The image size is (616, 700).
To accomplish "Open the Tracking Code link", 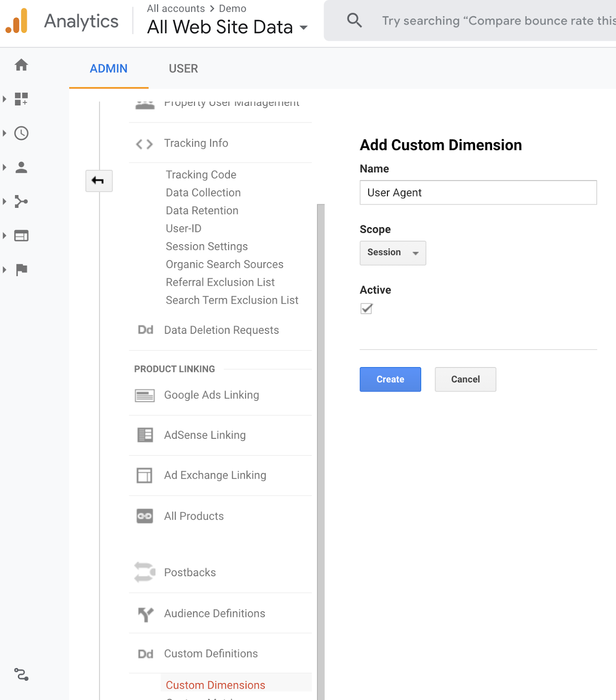I will pos(201,175).
